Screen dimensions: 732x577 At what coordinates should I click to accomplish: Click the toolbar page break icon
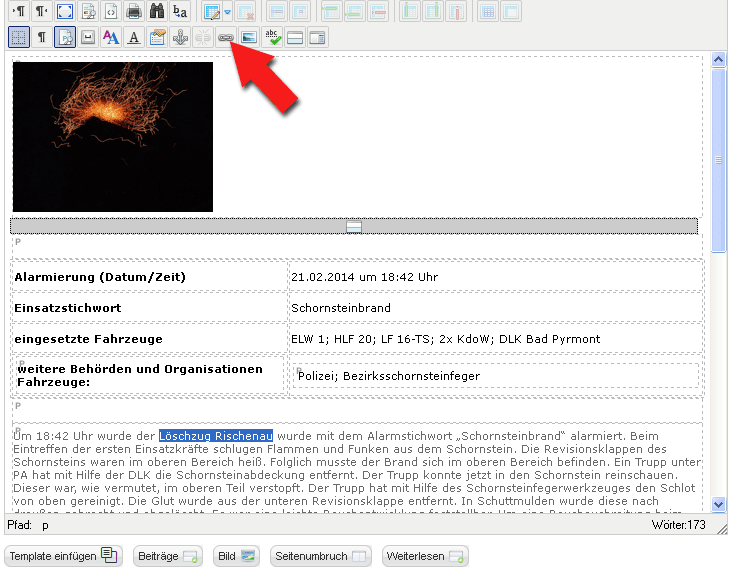tap(295, 37)
